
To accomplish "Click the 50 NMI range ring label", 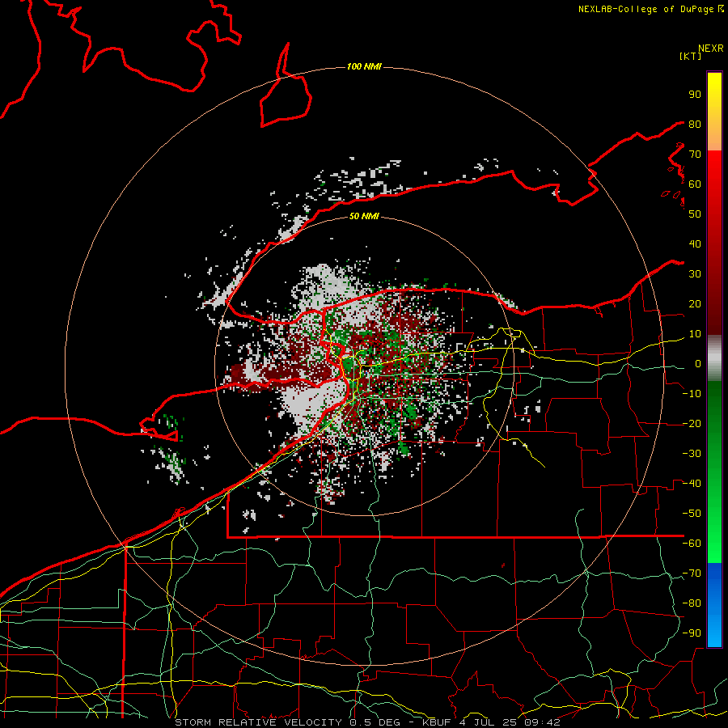I will click(364, 216).
